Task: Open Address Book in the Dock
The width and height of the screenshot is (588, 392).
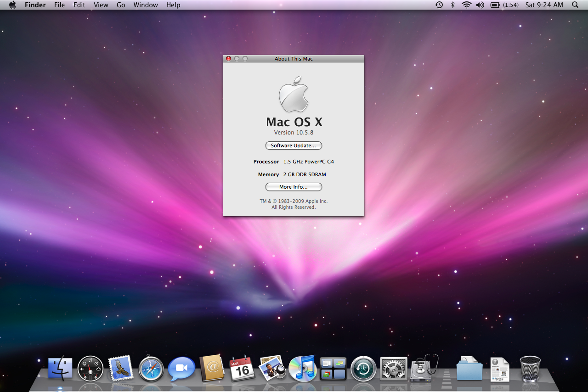Action: point(212,369)
